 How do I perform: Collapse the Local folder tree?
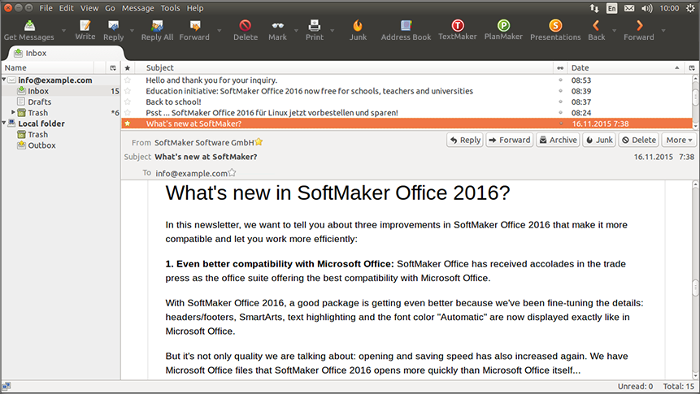click(4, 123)
